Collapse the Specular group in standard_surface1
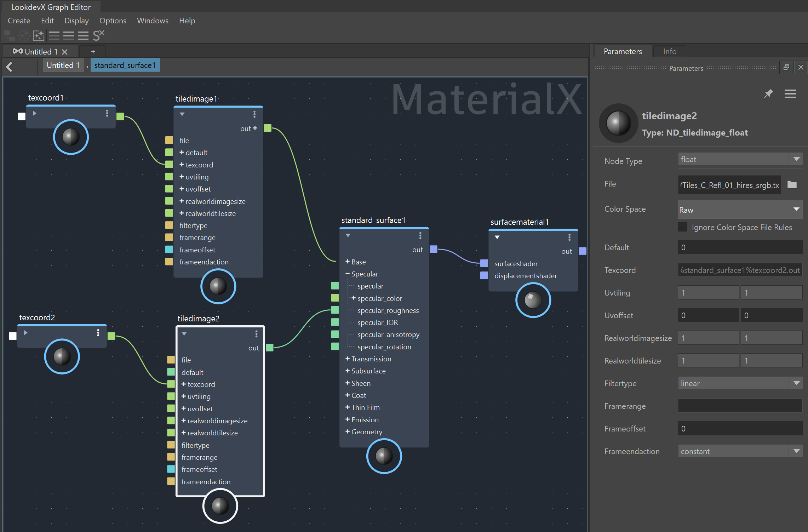The image size is (808, 532). point(348,274)
